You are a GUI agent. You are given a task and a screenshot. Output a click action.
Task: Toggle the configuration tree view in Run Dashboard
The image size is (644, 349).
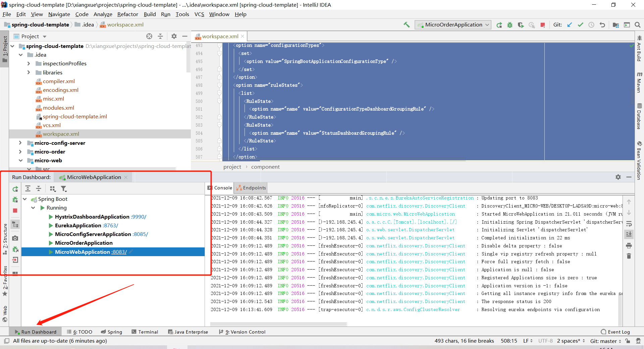pos(15,224)
